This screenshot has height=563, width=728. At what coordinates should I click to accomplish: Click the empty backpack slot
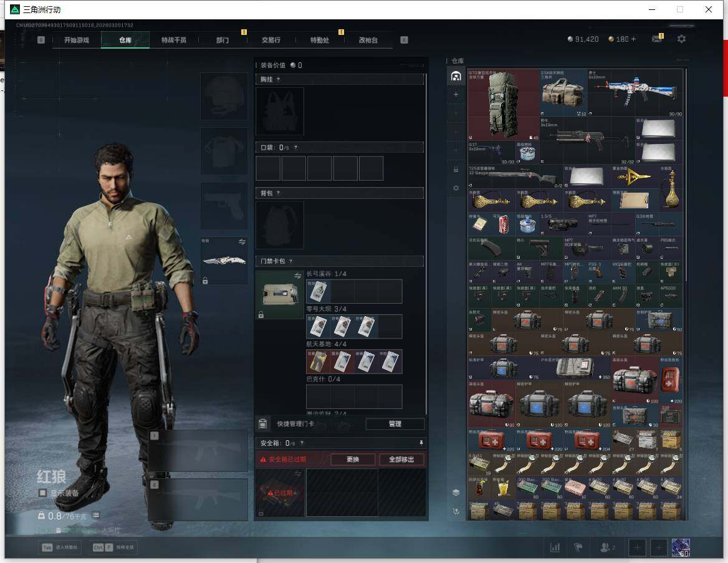coord(280,225)
